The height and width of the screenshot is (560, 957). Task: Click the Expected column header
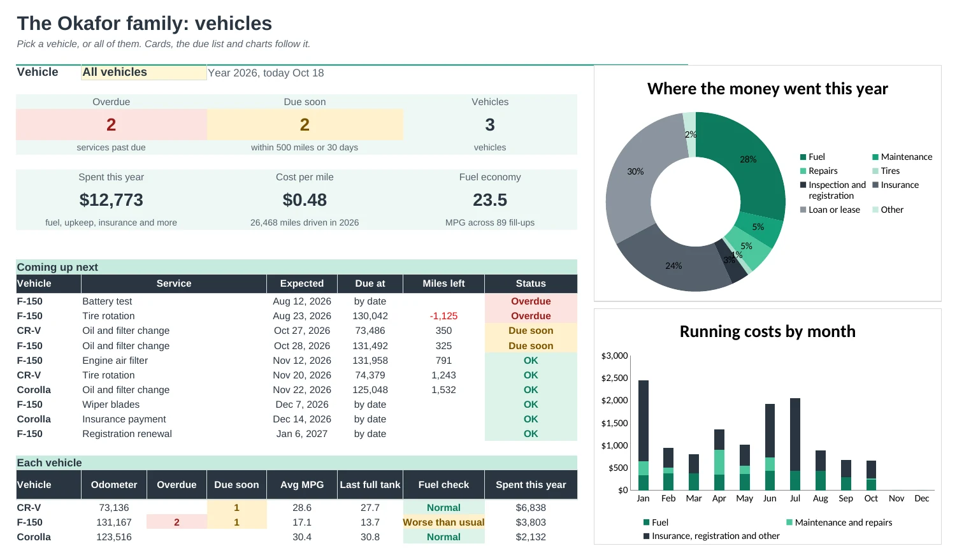tap(302, 284)
